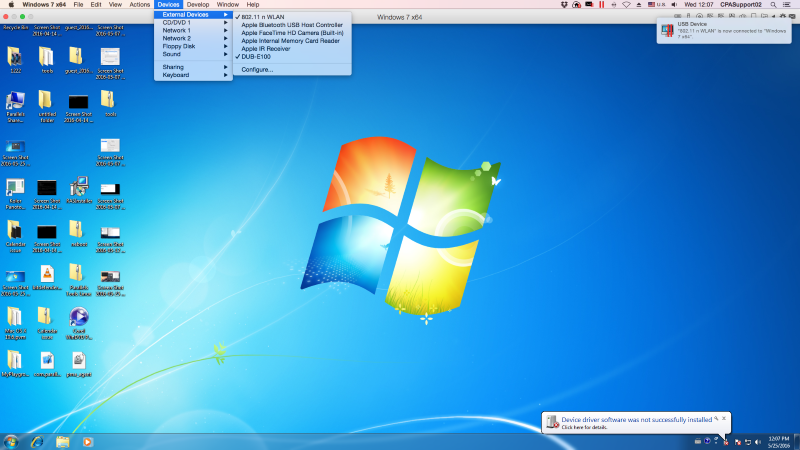Launch Internet Explorer from the taskbar
Viewport: 800px width, 450px height.
point(37,441)
